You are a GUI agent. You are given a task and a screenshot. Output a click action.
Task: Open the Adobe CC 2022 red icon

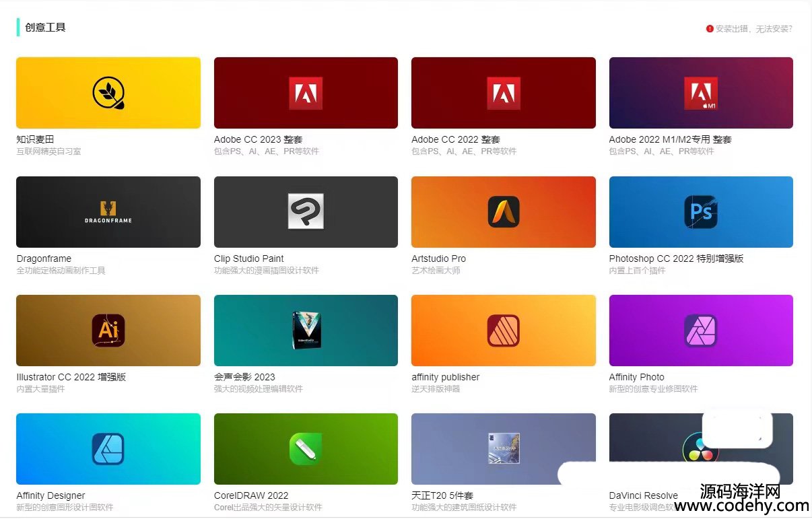point(504,93)
